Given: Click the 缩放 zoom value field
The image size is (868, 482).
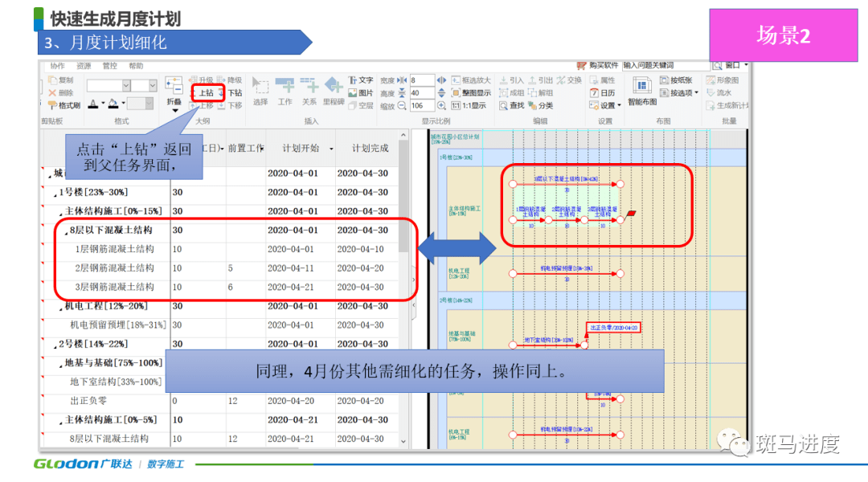Looking at the screenshot, I should [x=421, y=106].
